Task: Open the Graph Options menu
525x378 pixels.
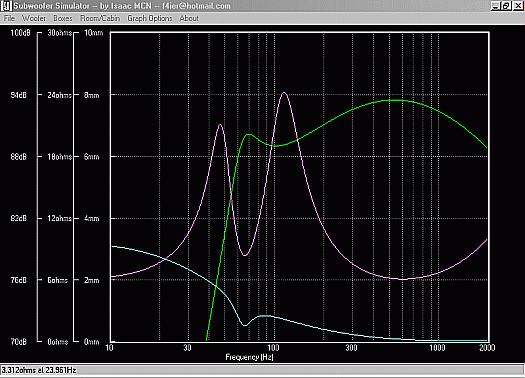Action: coord(150,18)
